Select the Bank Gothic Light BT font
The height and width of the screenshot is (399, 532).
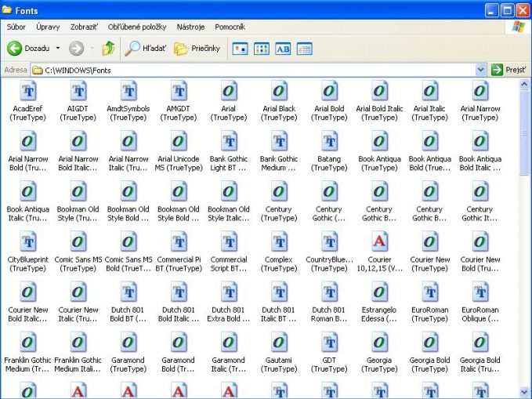229,151
